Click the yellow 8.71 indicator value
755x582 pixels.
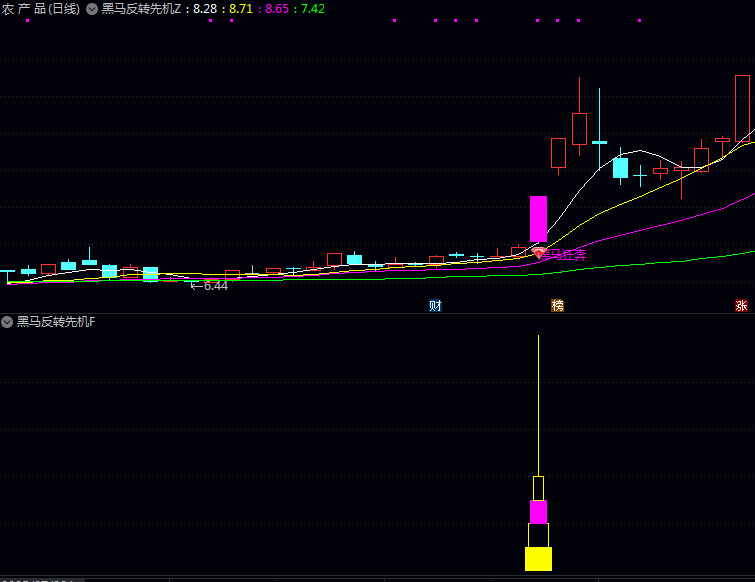tap(241, 9)
